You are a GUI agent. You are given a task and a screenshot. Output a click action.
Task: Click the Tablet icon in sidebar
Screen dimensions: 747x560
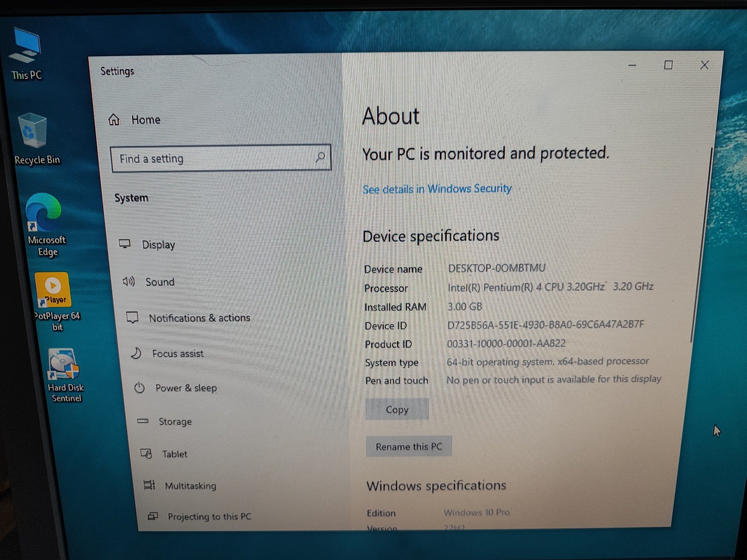coord(146,453)
